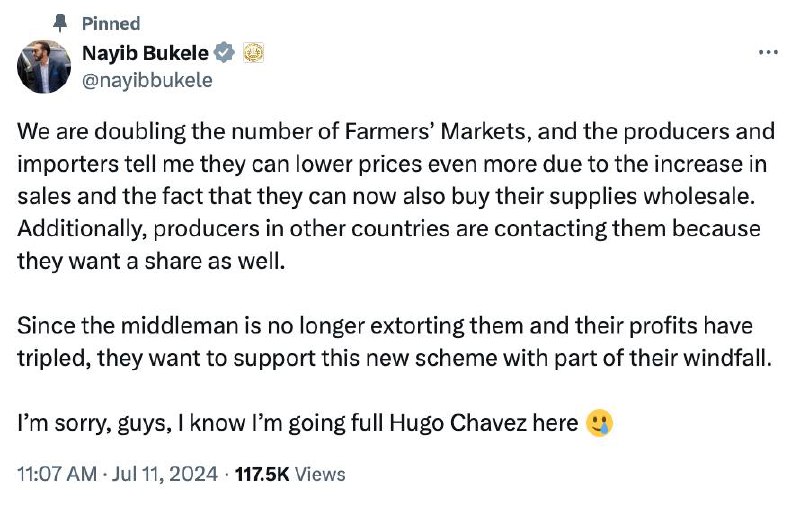This screenshot has height=507, width=800.
Task: Click the paragraph starting "Since the middleman"
Action: [394, 342]
